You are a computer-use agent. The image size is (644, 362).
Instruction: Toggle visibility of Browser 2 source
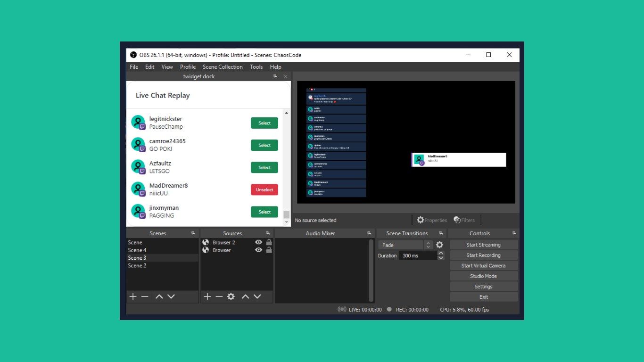[x=258, y=242]
